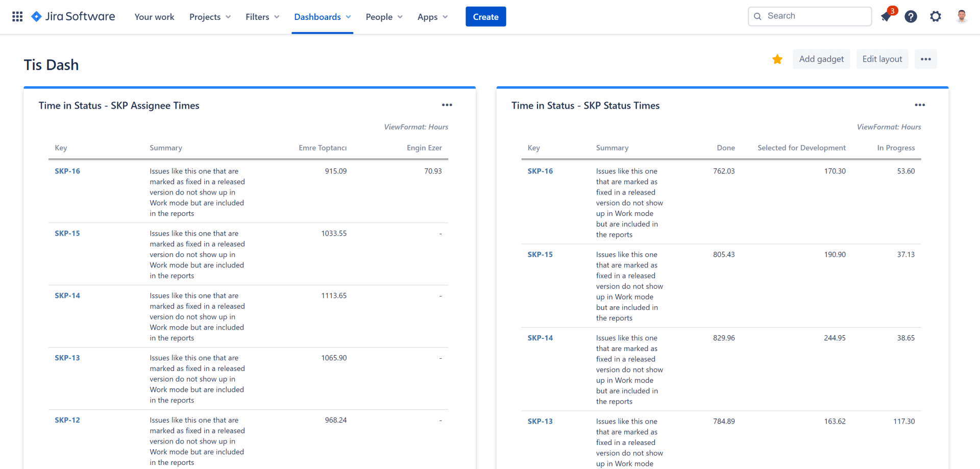Viewport: 980px width, 469px height.
Task: Click the Add gadget button
Action: pyautogui.click(x=821, y=59)
